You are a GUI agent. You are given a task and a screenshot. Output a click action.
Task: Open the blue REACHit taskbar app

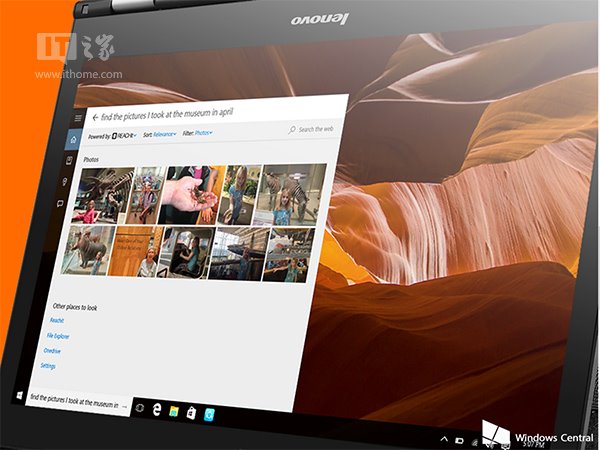point(209,415)
